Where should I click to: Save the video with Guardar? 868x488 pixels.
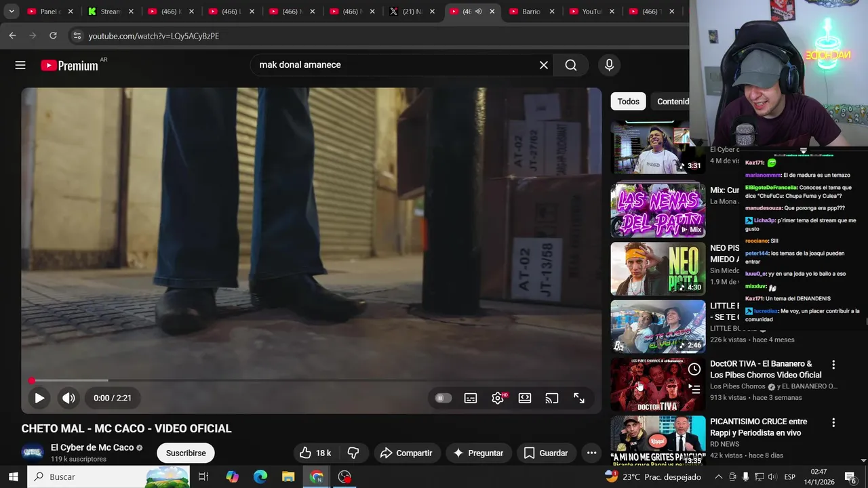click(546, 453)
